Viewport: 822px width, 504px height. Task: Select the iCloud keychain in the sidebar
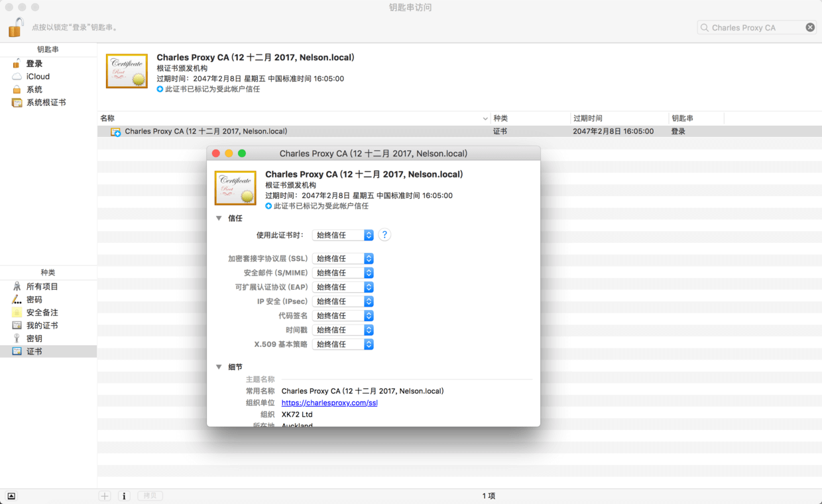click(x=38, y=76)
